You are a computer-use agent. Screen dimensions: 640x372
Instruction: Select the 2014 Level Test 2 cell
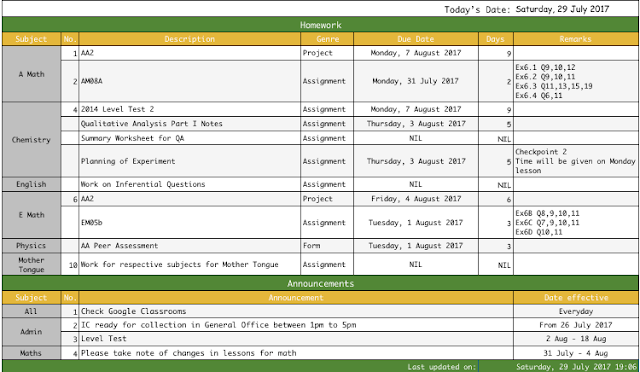click(190, 109)
